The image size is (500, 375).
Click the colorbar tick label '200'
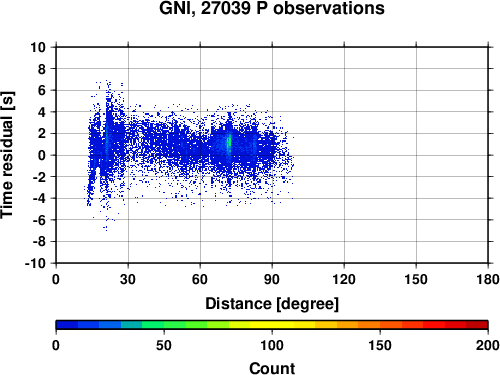[x=488, y=345]
